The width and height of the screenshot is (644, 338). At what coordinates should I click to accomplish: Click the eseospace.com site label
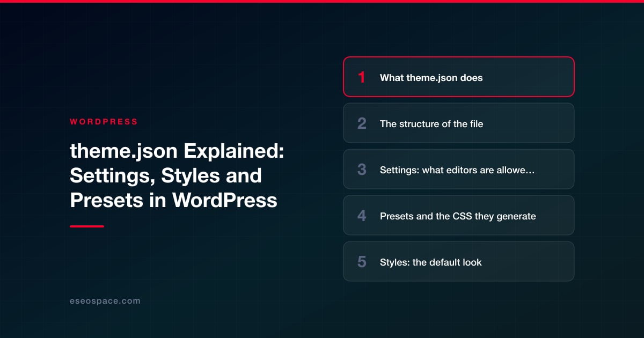pos(105,301)
